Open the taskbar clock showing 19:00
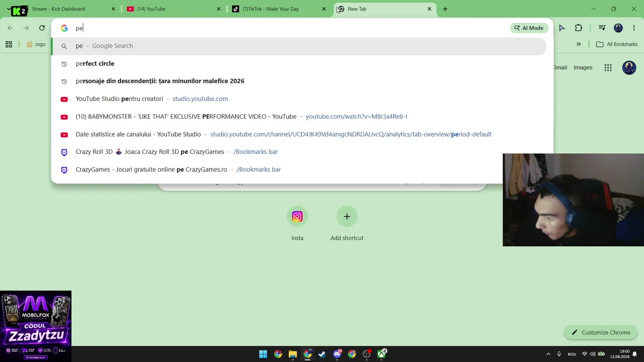This screenshot has width=644, height=362. 620,354
